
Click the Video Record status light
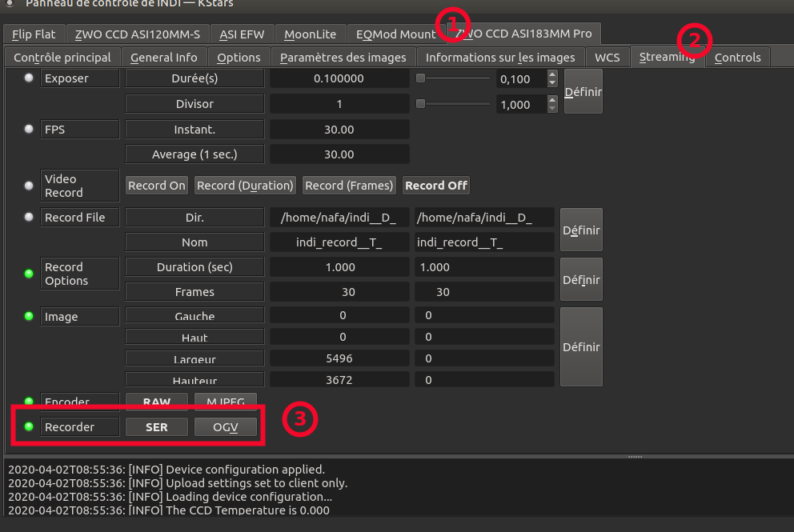coord(29,186)
